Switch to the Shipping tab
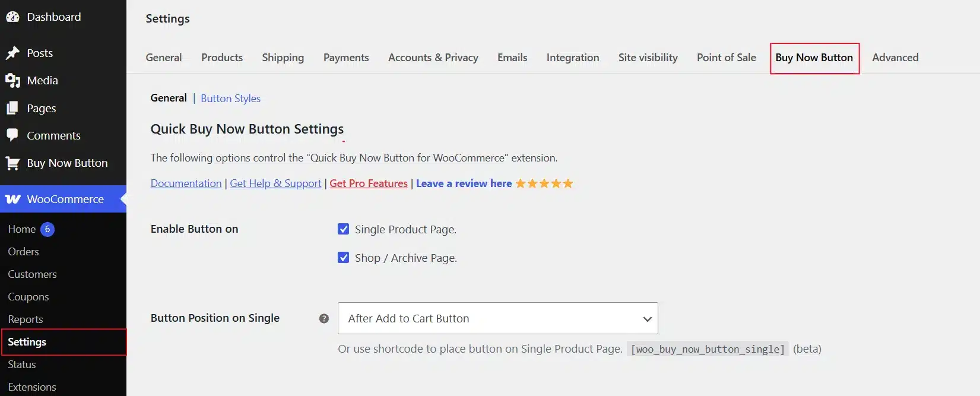980x396 pixels. pos(283,58)
